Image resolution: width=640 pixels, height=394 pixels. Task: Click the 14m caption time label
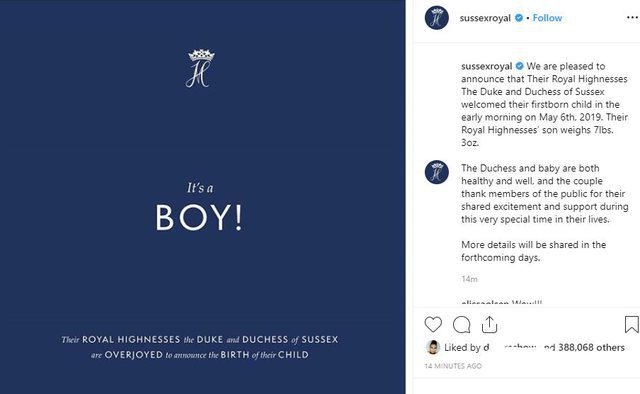click(469, 279)
